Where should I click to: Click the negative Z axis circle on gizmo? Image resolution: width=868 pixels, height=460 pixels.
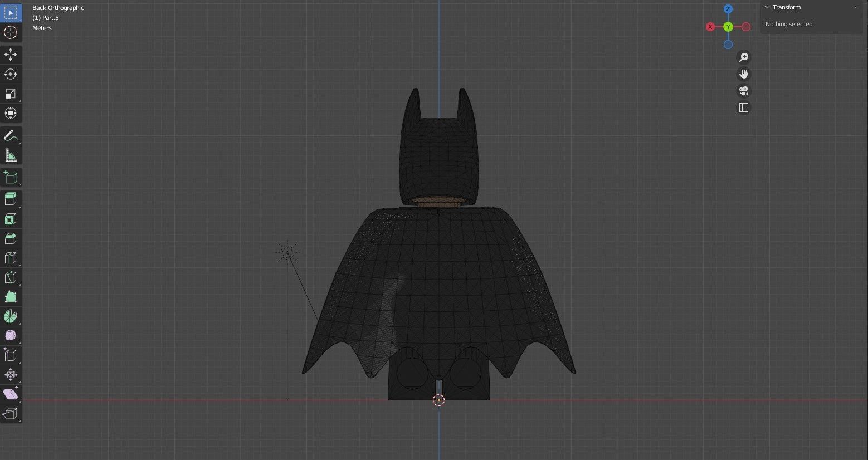(x=728, y=45)
